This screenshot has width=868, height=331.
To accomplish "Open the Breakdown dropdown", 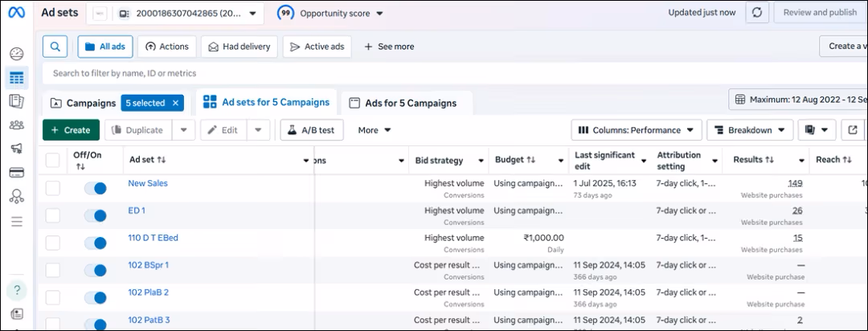I will point(750,130).
